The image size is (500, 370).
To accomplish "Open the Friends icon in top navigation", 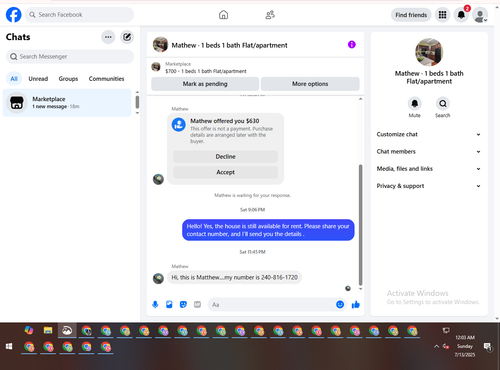I will (x=270, y=15).
